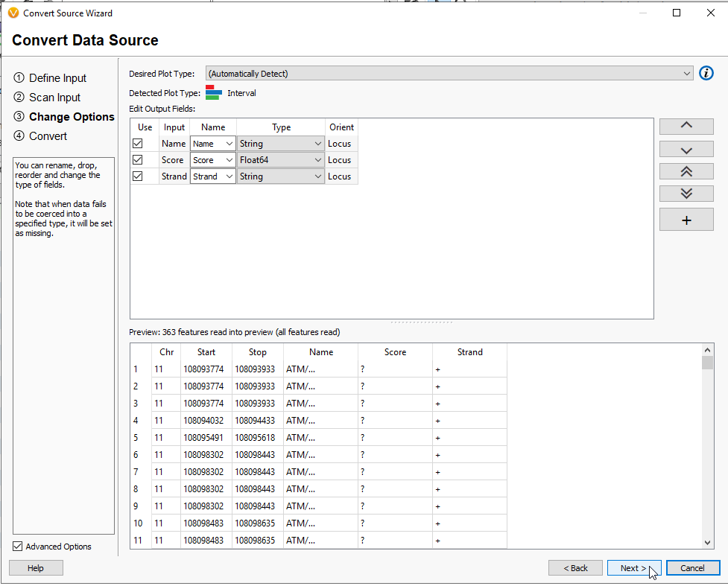The width and height of the screenshot is (728, 586).
Task: Toggle the Advanced Options checkbox
Action: click(16, 546)
